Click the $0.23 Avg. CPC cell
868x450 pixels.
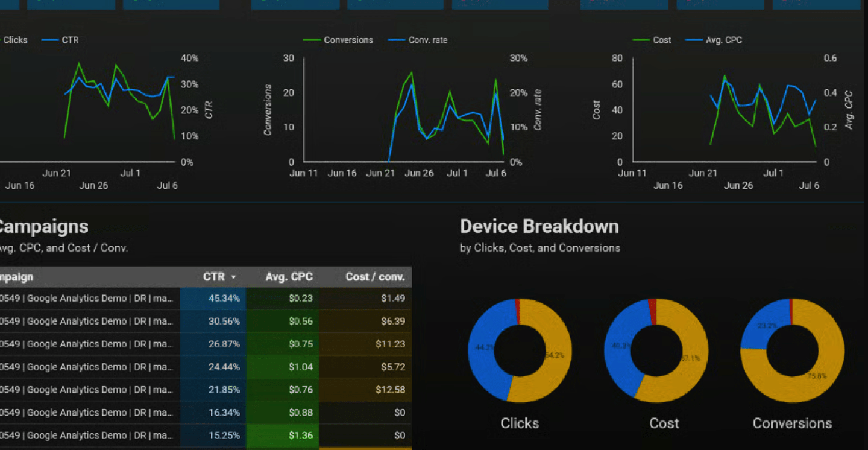[283, 298]
